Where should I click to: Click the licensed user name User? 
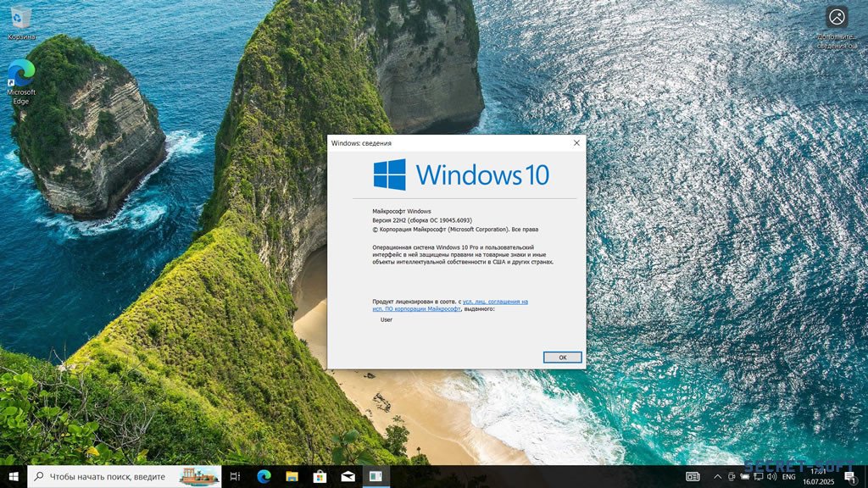(x=387, y=319)
